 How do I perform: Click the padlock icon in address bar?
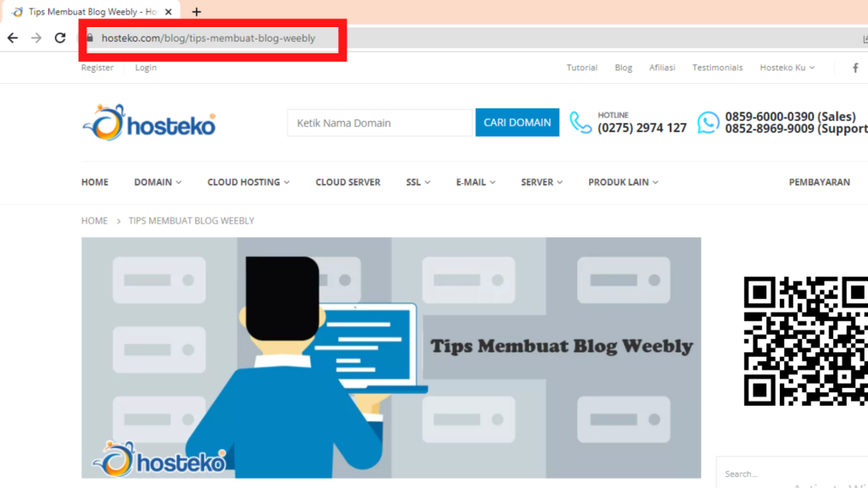tap(90, 38)
